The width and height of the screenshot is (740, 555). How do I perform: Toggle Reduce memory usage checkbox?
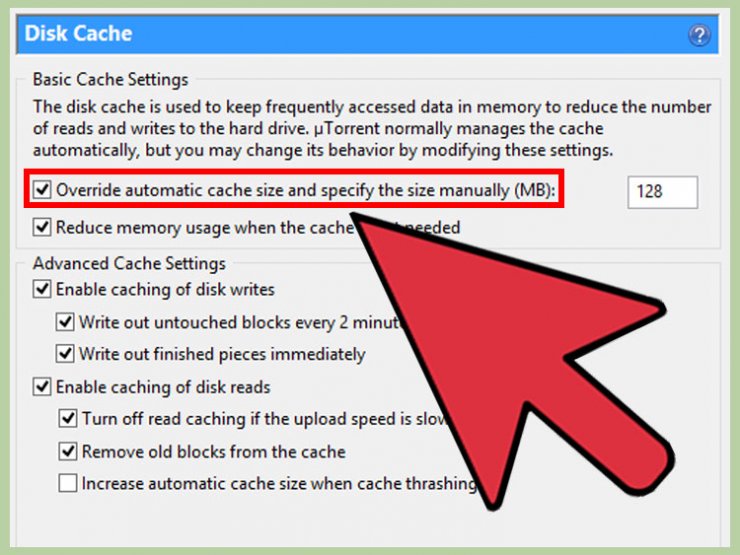point(42,227)
